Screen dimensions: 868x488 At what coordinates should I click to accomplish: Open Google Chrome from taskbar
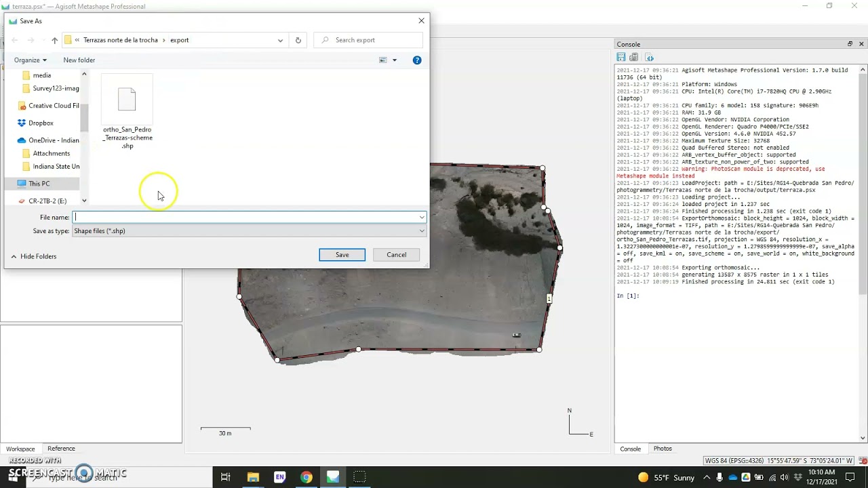pyautogui.click(x=307, y=477)
